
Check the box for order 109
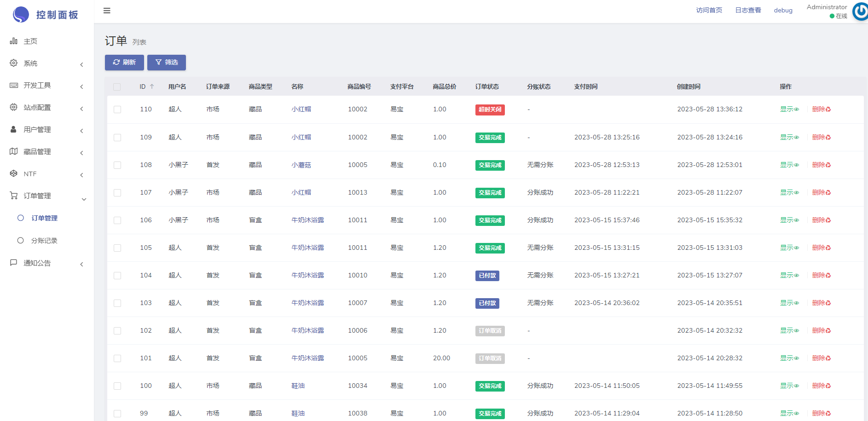(117, 138)
